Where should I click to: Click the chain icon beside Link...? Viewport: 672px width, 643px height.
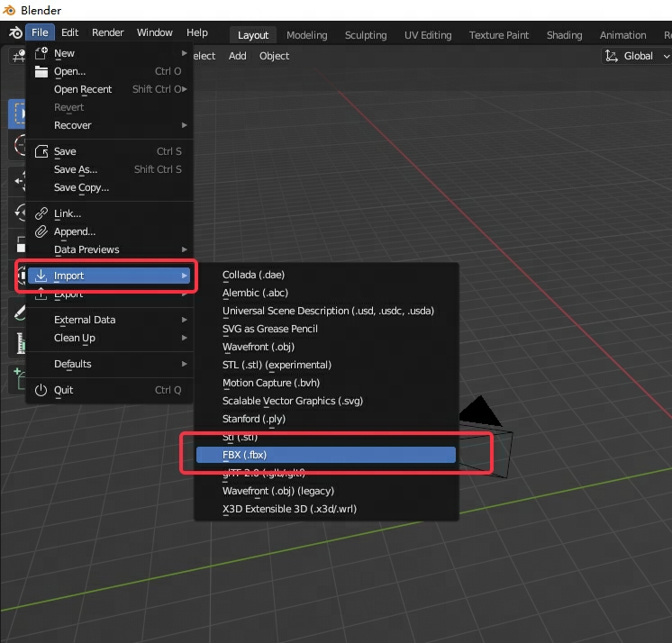click(x=41, y=213)
